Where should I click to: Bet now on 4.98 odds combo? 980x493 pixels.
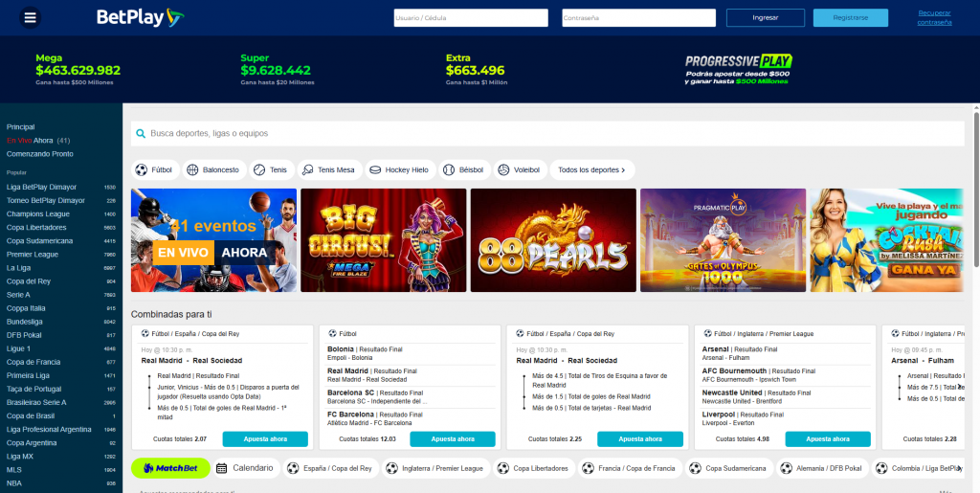(828, 439)
